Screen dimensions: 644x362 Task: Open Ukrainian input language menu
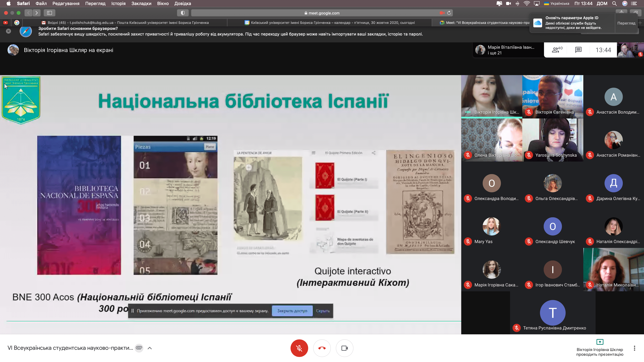[556, 3]
